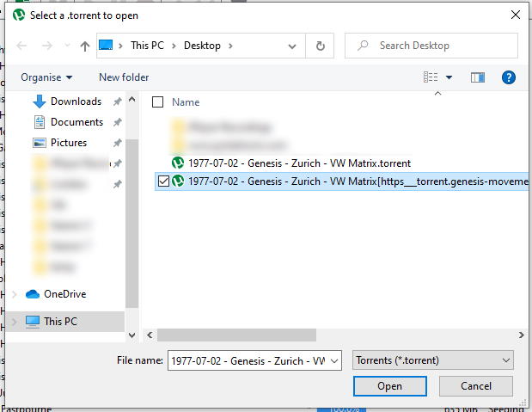Click the Cancel button
532x412 pixels.
tap(475, 386)
